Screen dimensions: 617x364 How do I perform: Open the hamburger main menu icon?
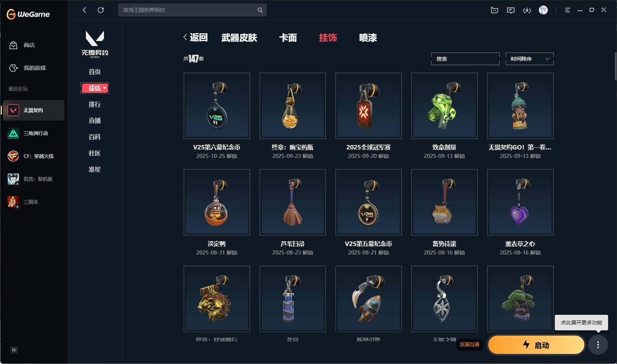(567, 10)
